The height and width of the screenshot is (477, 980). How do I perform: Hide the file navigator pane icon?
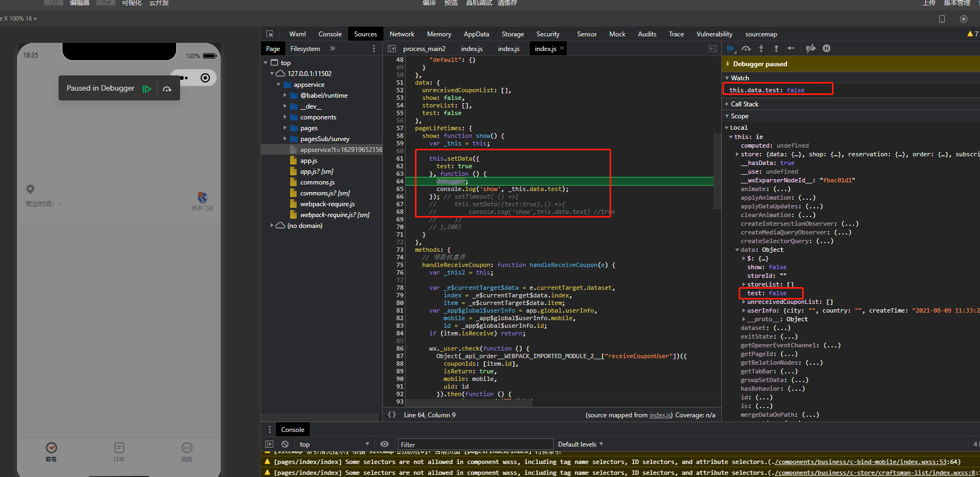tap(392, 48)
